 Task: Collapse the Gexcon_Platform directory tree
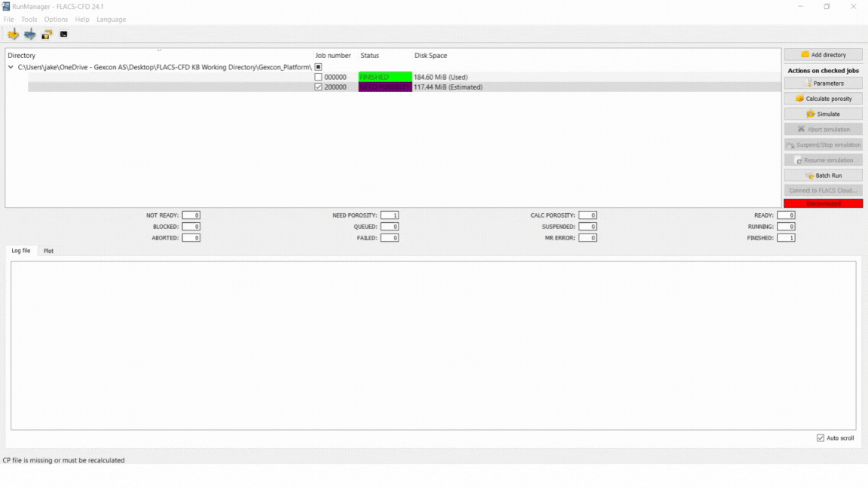[11, 67]
